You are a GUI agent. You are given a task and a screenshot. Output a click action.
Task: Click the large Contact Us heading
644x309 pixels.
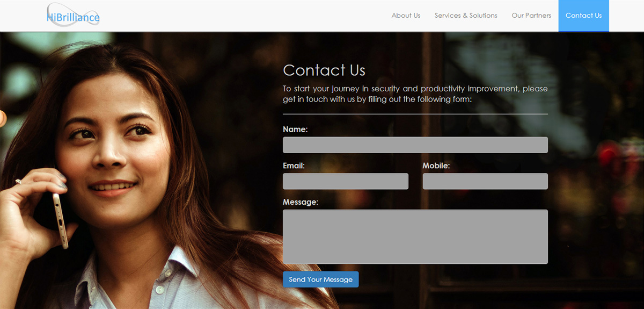click(x=324, y=70)
